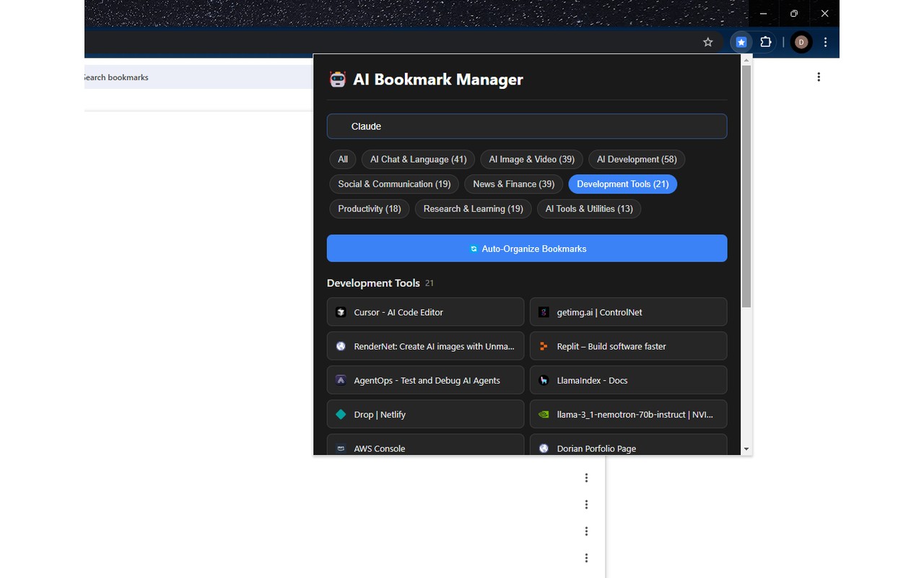This screenshot has width=924, height=578.
Task: Open third bookmark row options below popup
Action: click(586, 531)
